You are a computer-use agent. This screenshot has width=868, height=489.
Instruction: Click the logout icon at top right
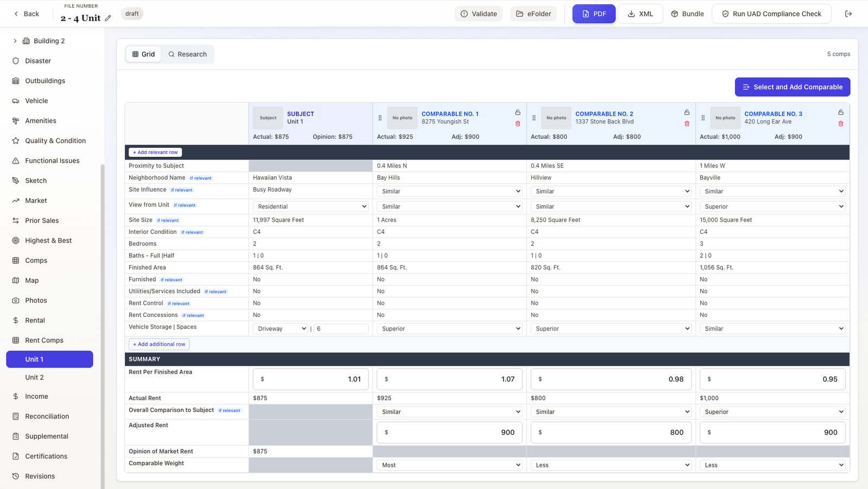click(848, 14)
